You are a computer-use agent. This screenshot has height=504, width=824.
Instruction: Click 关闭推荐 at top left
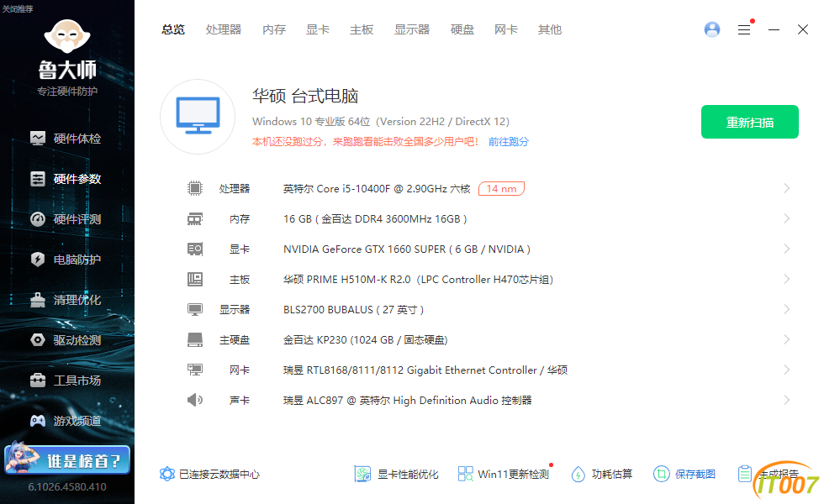(18, 9)
